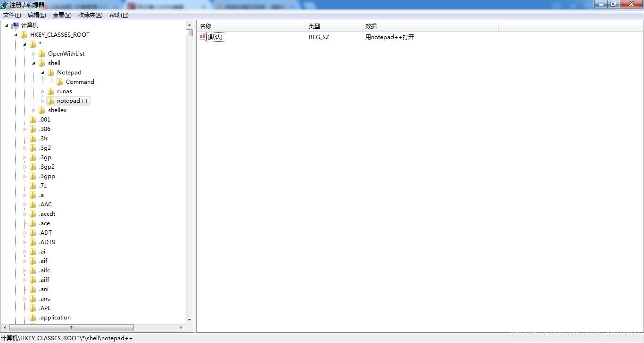Sort values by clicking the 类型 column header

point(314,26)
